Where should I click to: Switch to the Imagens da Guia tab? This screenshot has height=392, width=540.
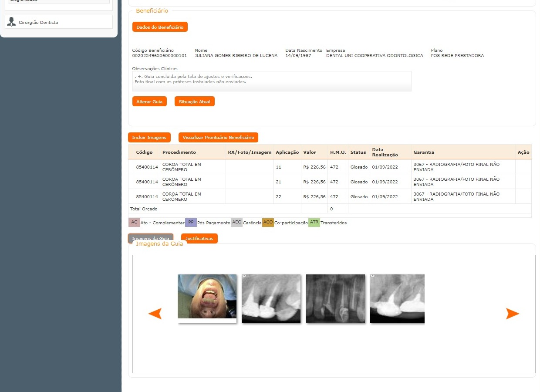click(150, 238)
